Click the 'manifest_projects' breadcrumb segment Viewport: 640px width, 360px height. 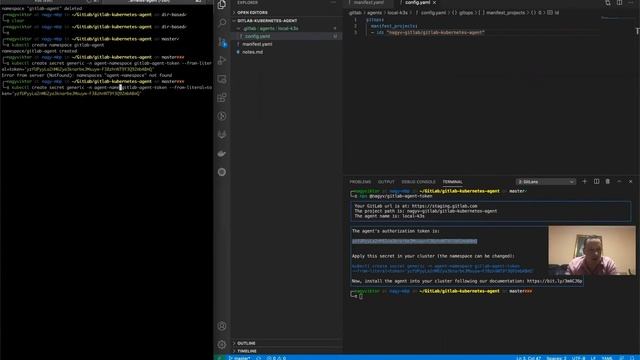pos(505,13)
